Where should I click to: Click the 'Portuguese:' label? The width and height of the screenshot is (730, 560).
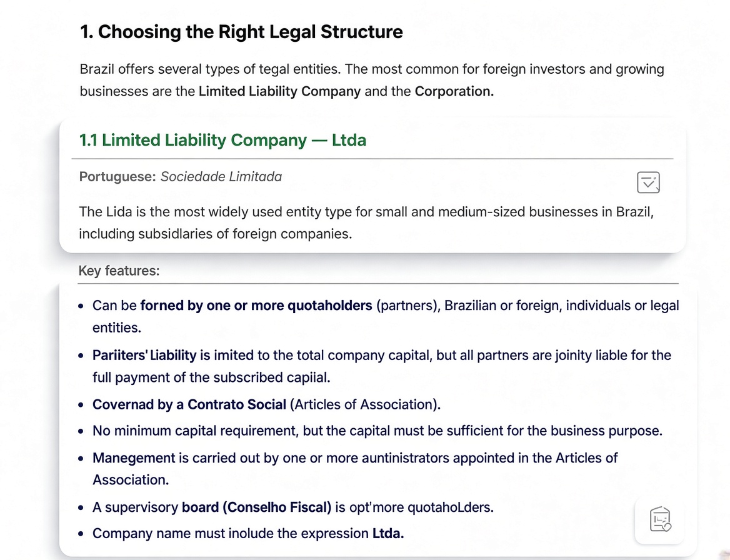pos(117,177)
